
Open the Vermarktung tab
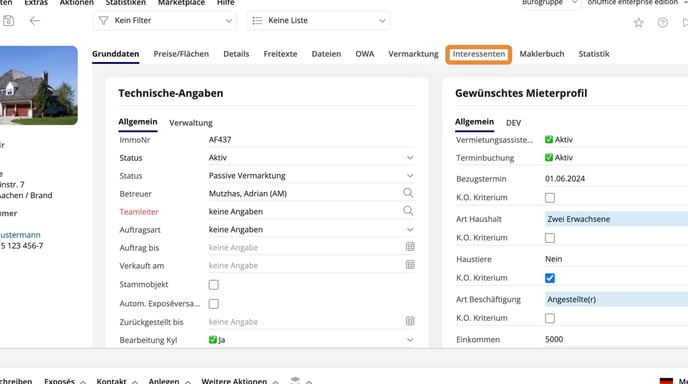[413, 54]
